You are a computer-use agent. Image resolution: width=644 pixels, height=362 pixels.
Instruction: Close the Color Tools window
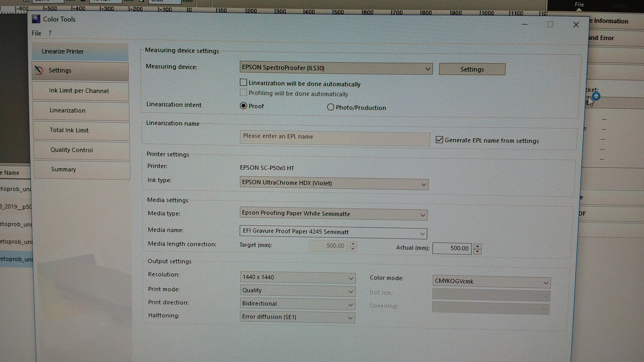[x=576, y=25]
